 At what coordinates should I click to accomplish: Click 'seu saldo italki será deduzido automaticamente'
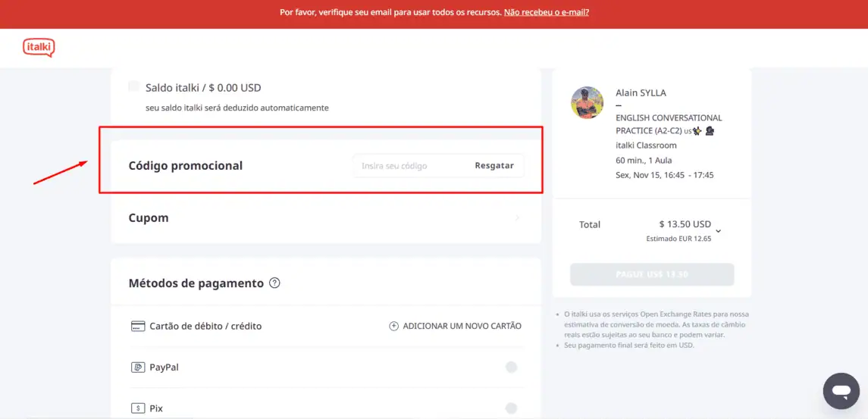click(237, 108)
